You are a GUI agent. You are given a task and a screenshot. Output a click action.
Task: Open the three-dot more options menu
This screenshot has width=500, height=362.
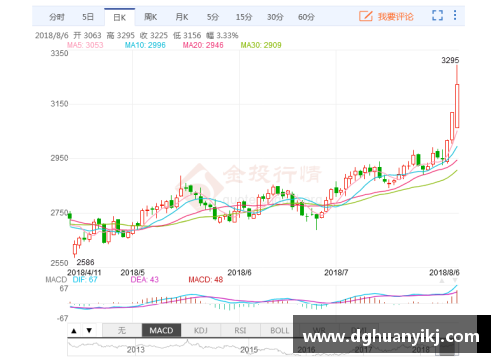pos(455,15)
